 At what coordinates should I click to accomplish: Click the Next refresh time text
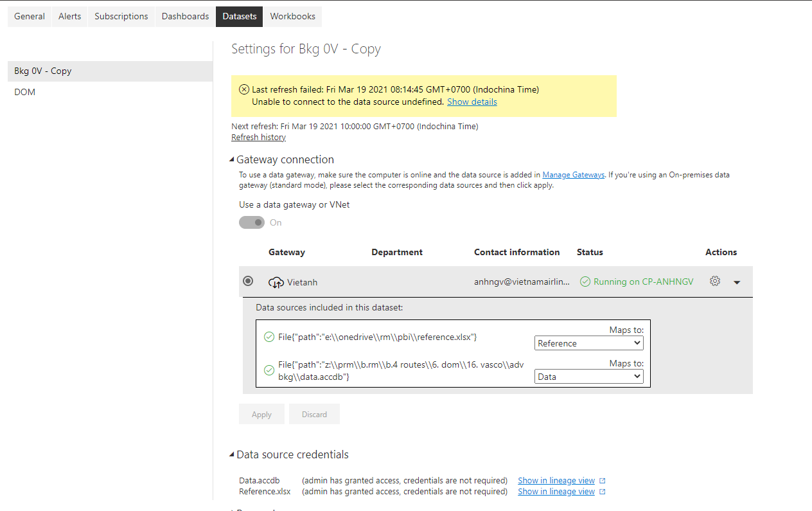(x=355, y=126)
